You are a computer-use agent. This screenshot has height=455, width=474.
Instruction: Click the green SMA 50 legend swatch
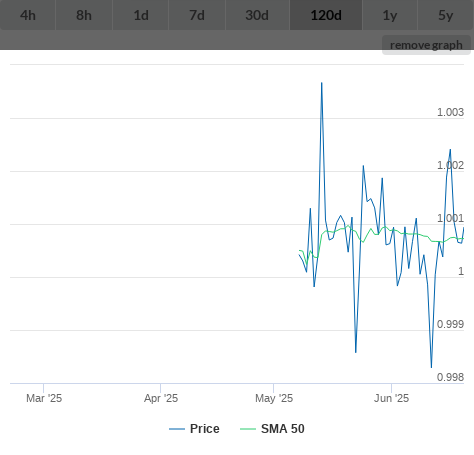click(x=248, y=429)
